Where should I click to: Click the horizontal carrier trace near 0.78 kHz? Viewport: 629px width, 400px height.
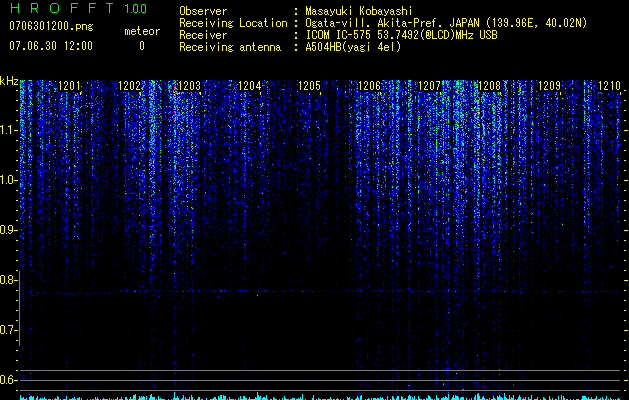321,292
